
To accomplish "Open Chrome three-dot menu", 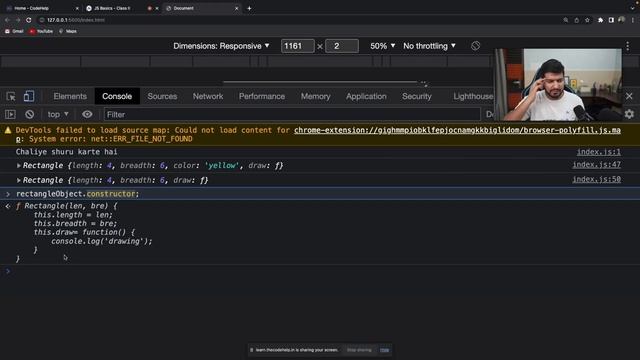I will [x=633, y=20].
